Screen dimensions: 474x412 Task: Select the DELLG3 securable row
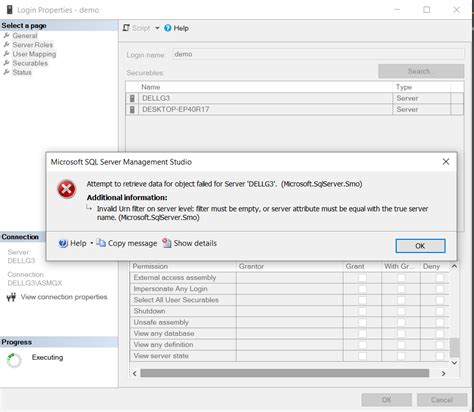(x=294, y=98)
